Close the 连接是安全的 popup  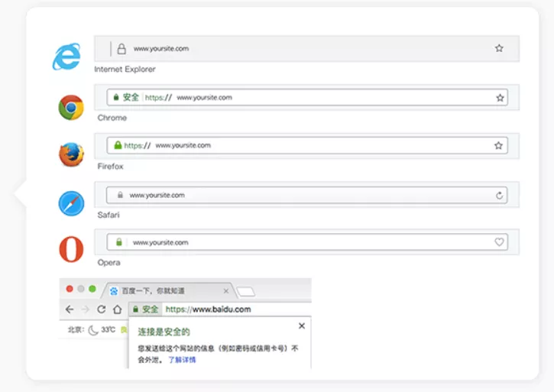tap(302, 326)
